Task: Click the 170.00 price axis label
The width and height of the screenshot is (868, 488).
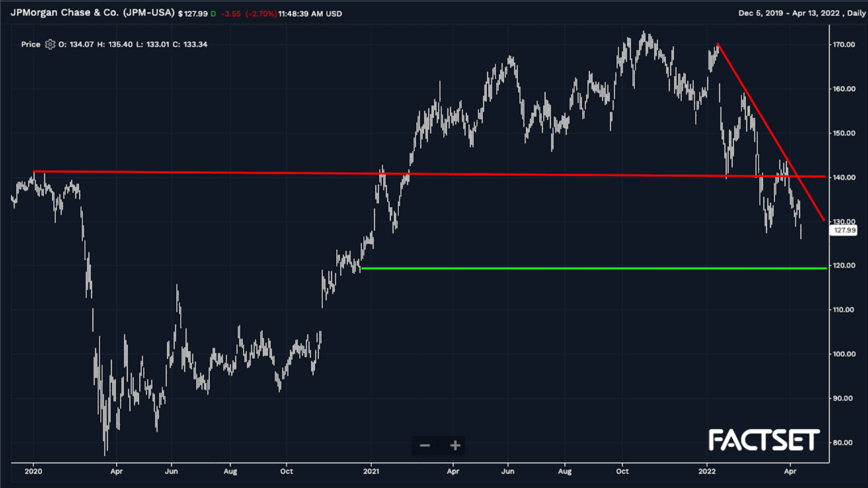Action: coord(844,45)
